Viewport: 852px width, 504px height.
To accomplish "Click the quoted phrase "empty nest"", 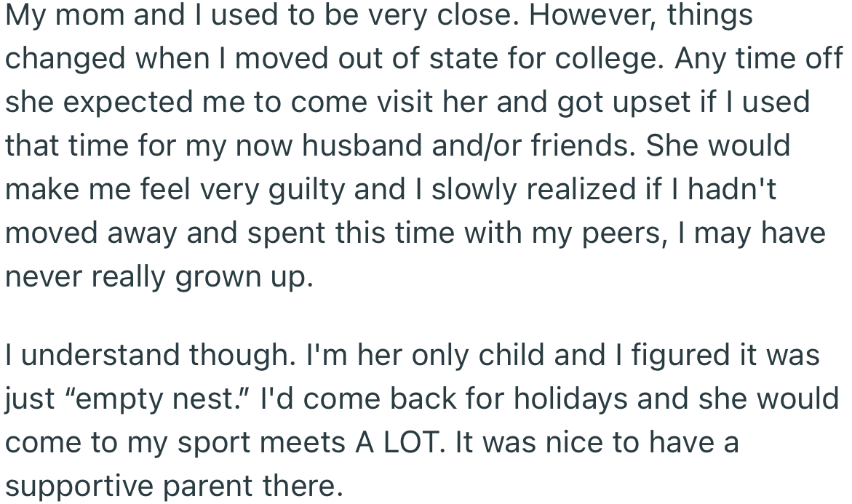I will tap(142, 399).
